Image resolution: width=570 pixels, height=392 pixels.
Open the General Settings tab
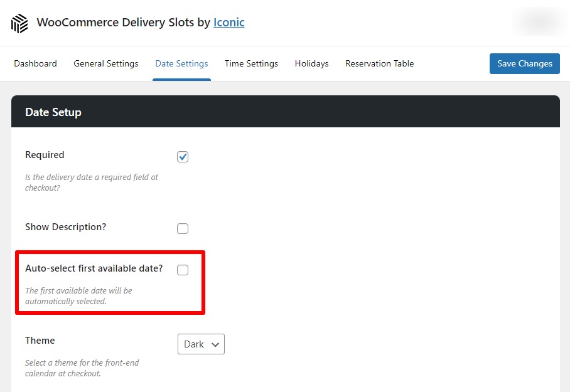click(x=105, y=63)
